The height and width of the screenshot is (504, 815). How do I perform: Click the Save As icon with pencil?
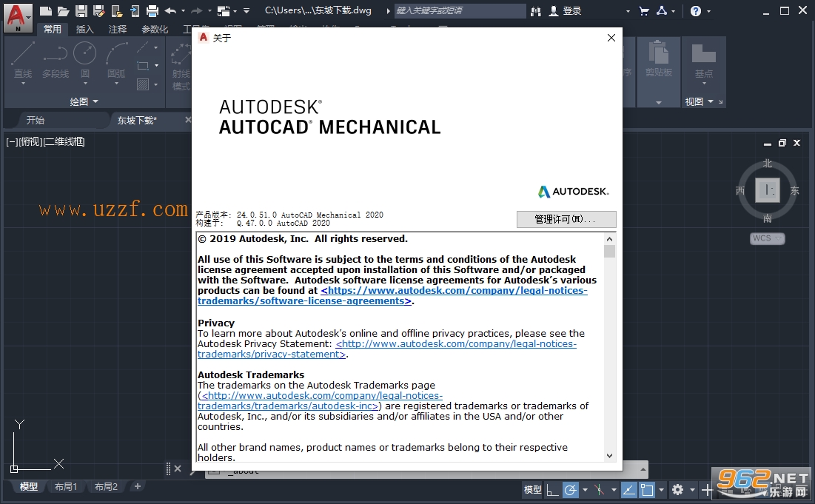[98, 10]
